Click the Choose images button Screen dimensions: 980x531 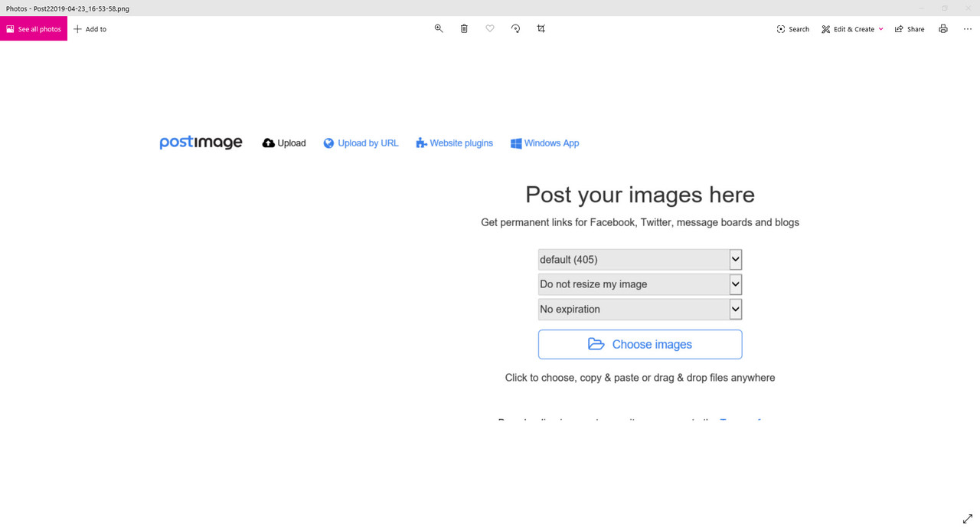640,345
